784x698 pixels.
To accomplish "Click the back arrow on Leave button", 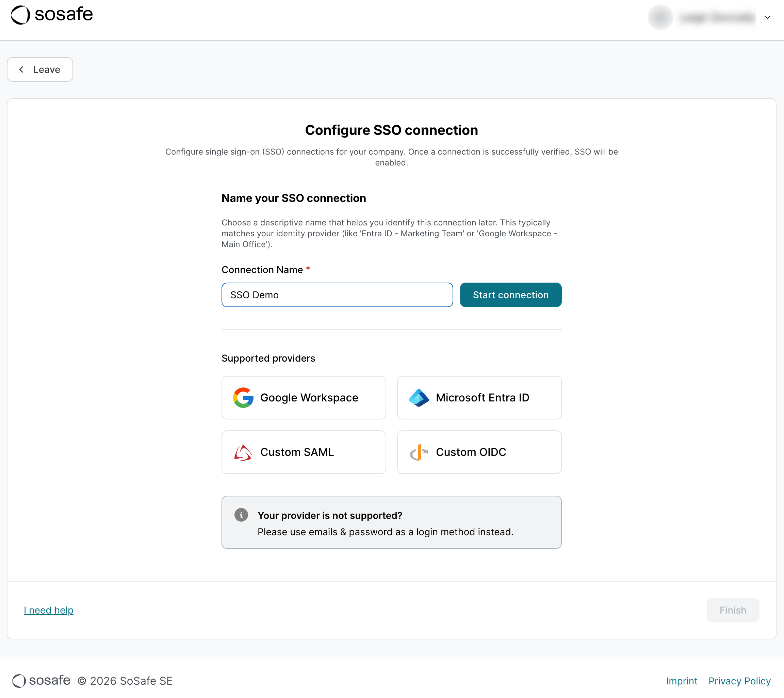I will [21, 69].
